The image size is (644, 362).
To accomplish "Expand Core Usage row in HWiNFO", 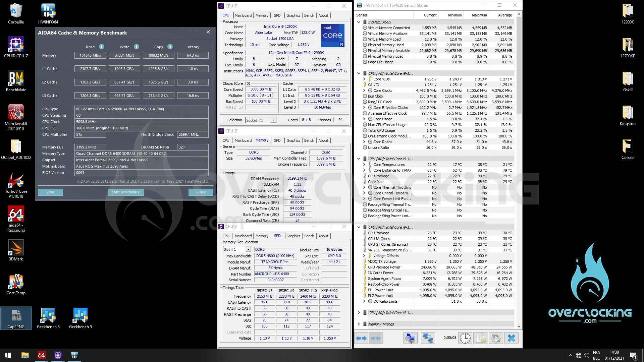I will click(364, 119).
